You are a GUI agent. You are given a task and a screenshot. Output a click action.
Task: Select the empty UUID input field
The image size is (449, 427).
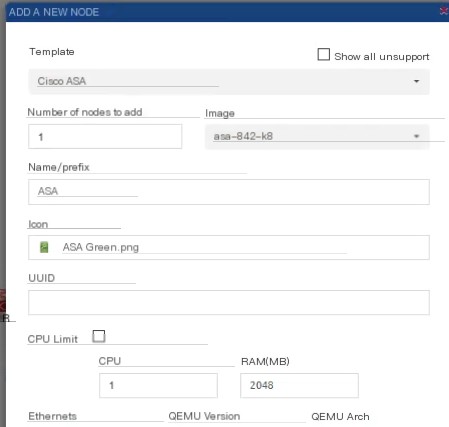click(x=229, y=303)
